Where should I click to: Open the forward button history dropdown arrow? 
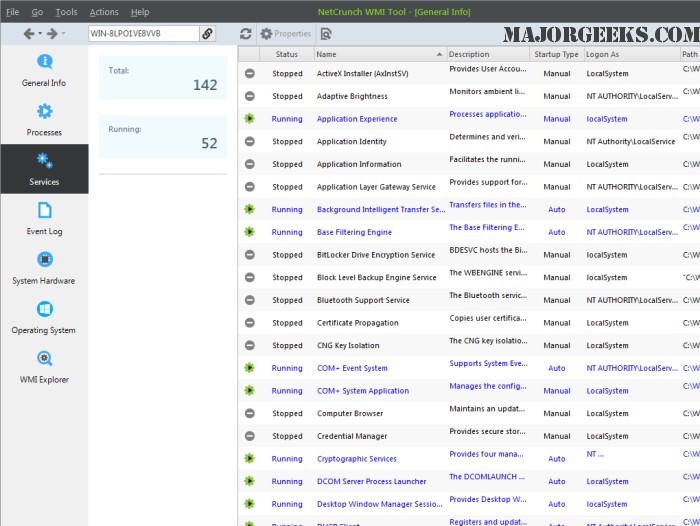[x=63, y=33]
